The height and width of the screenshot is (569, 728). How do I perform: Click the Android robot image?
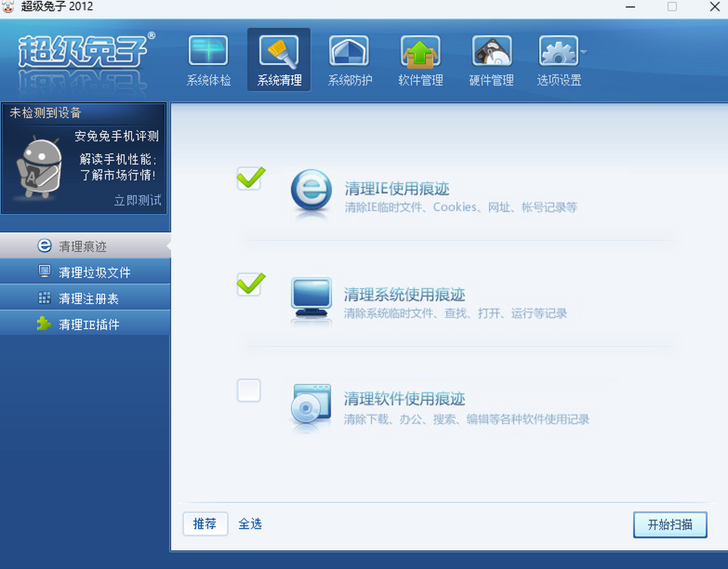38,167
